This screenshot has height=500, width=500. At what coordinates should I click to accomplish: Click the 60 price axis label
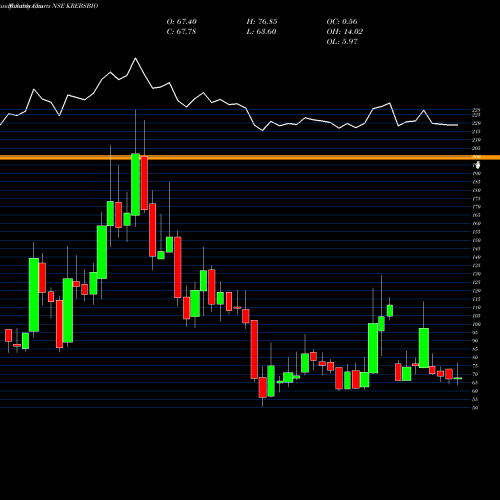(475, 391)
